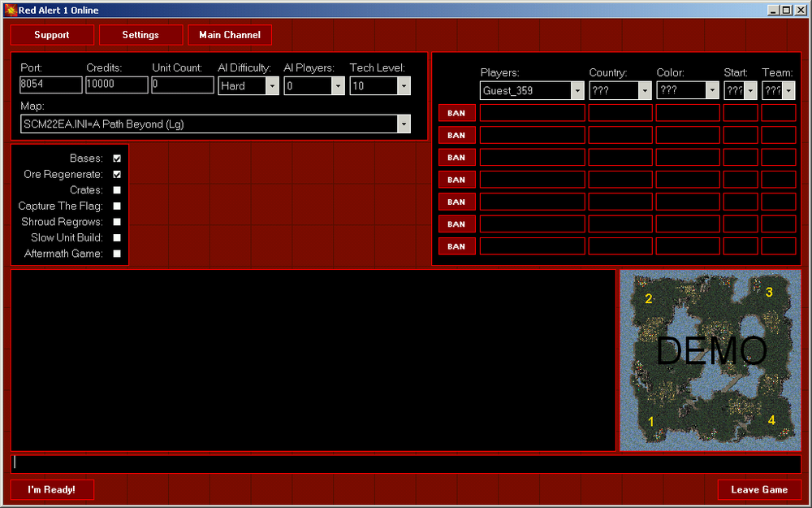Open the Support page

coord(52,35)
